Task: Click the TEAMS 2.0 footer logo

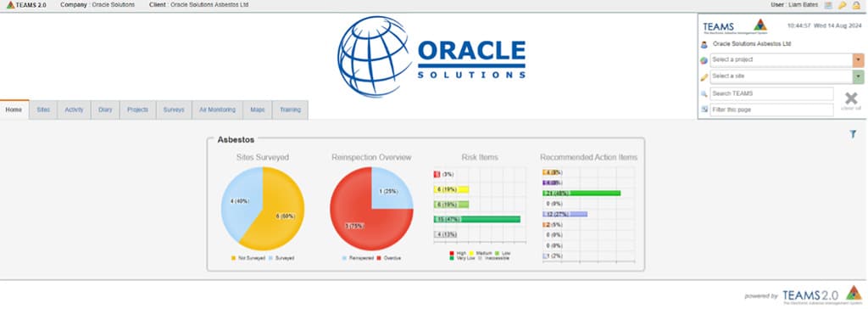Action: click(821, 295)
